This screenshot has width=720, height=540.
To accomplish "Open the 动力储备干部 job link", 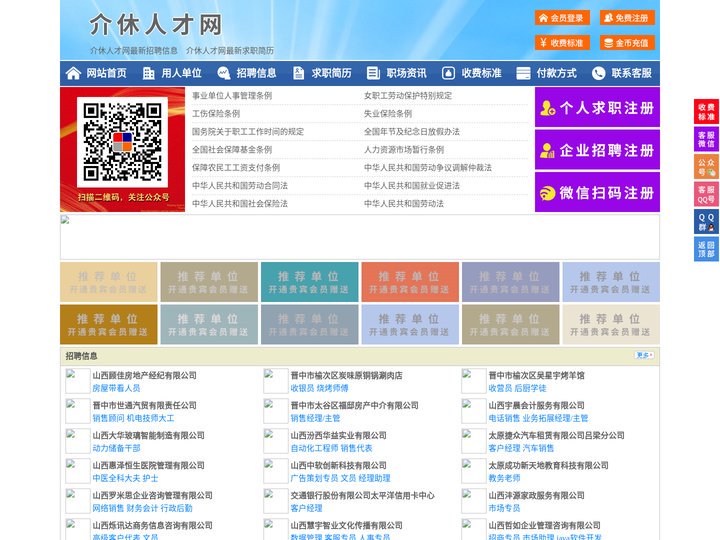I will point(116,448).
